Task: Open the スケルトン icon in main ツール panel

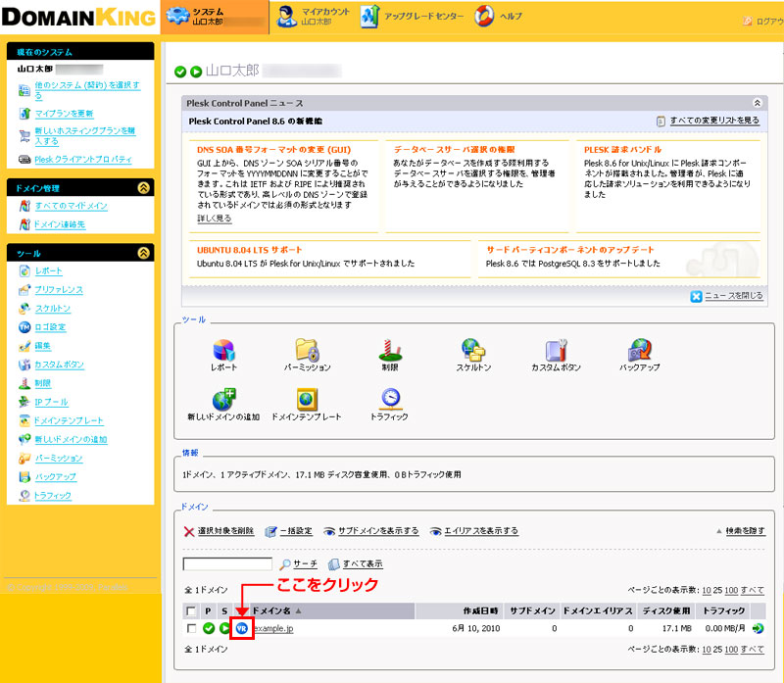Action: [473, 350]
